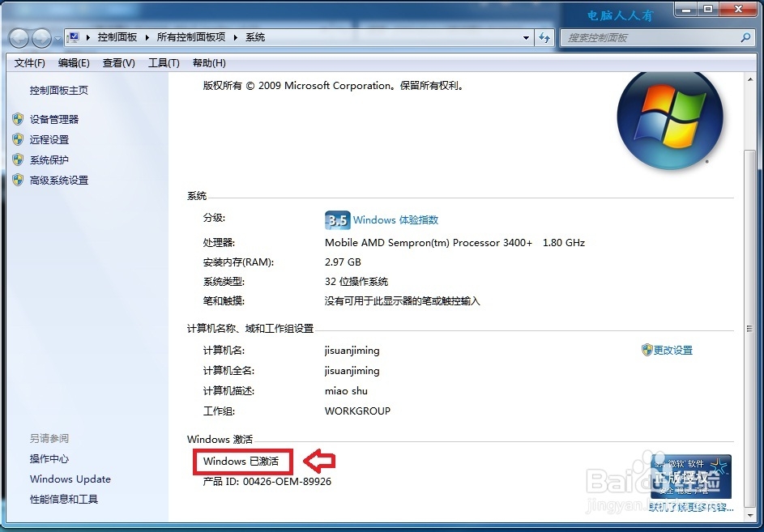Open 设备管理器 via its shield icon

(18, 120)
